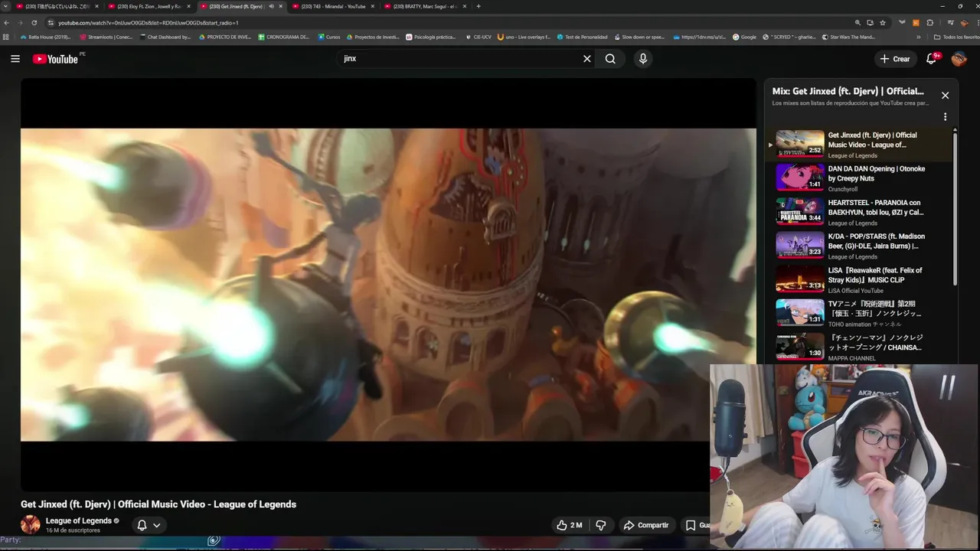Screen dimensions: 980x551
Task: Click the Compartir share button
Action: pos(646,525)
